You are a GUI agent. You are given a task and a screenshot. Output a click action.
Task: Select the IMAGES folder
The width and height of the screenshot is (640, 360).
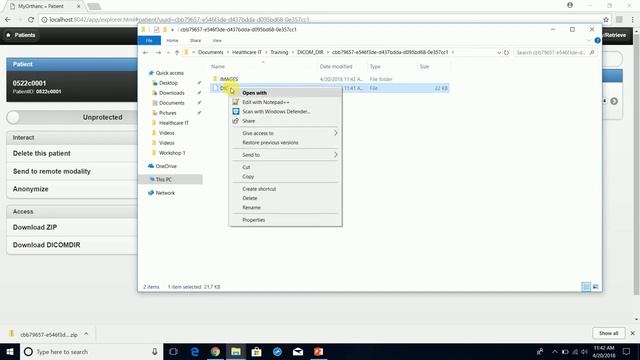point(229,79)
